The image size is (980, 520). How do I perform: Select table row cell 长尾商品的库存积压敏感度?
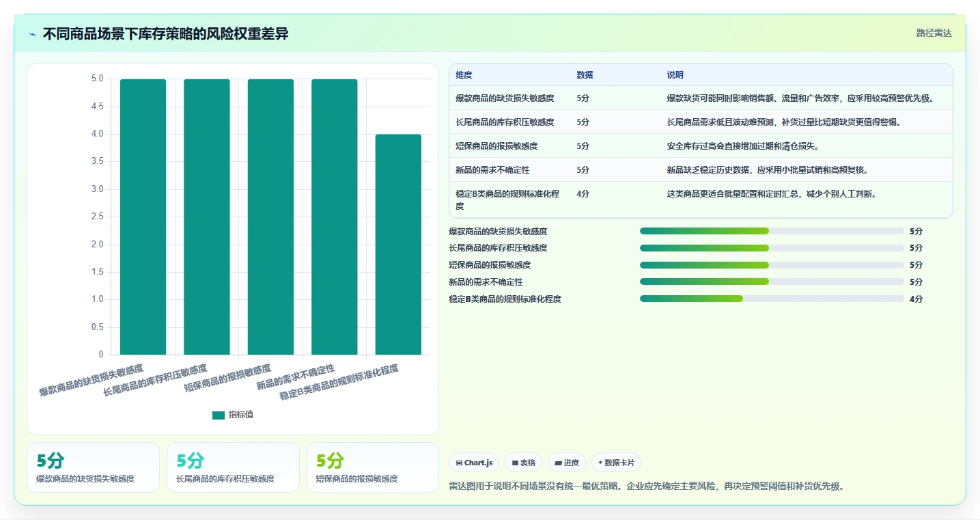tap(505, 122)
